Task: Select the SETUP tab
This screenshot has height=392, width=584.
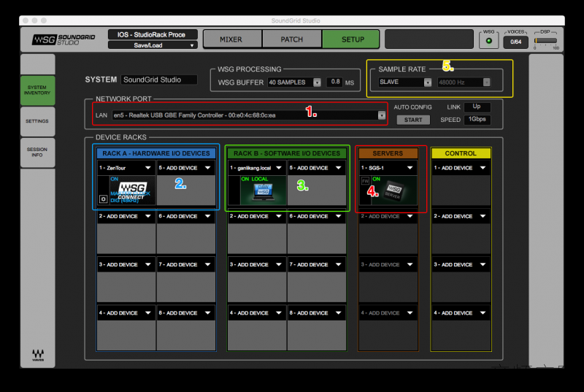Action: tap(353, 39)
